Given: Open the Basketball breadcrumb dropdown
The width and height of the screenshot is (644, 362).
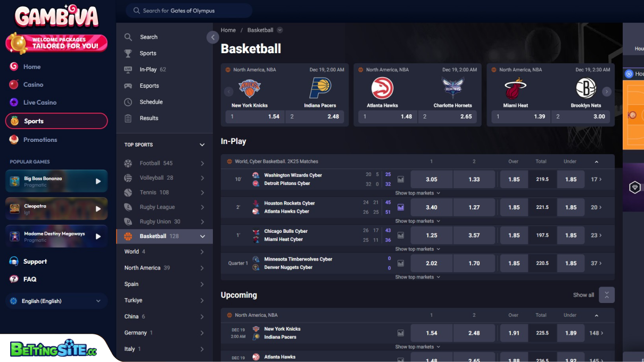Looking at the screenshot, I should (x=280, y=30).
